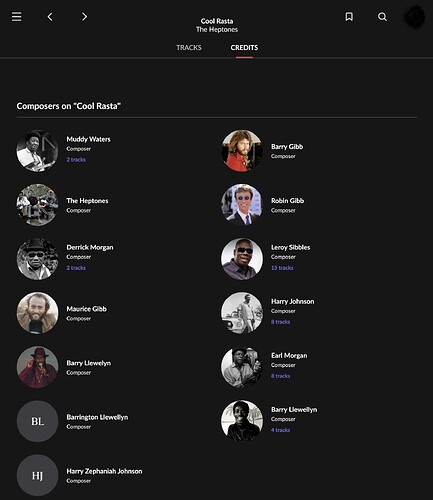Click The Heptones artist name in header
433x500 pixels.
[217, 29]
